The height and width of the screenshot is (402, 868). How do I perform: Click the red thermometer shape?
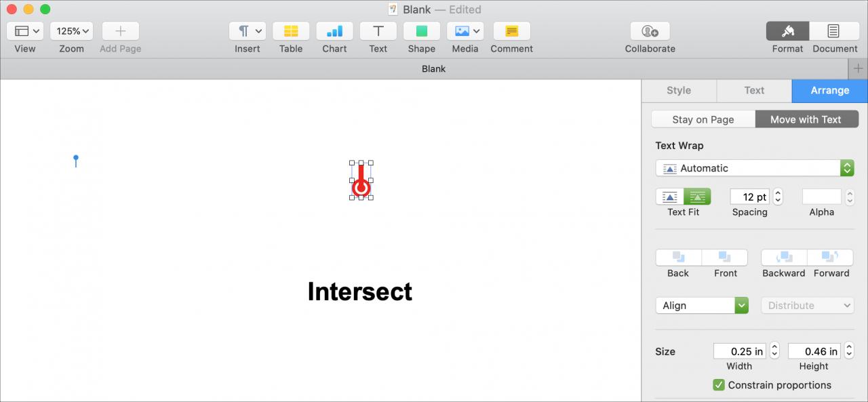point(361,180)
